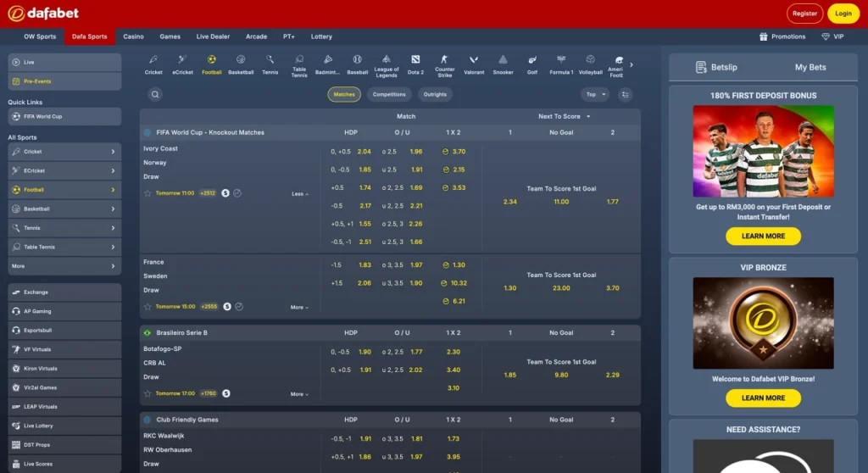Click the Register button
Viewport: 868px width, 473px height.
coord(804,14)
